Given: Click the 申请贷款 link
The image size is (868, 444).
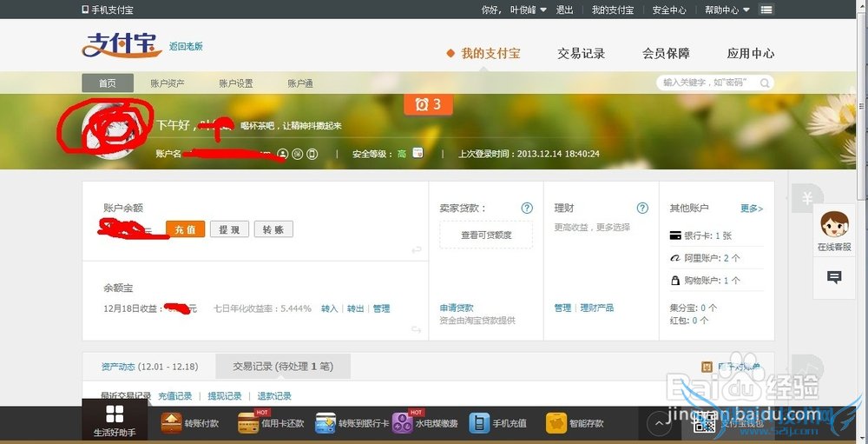Looking at the screenshot, I should tap(457, 308).
